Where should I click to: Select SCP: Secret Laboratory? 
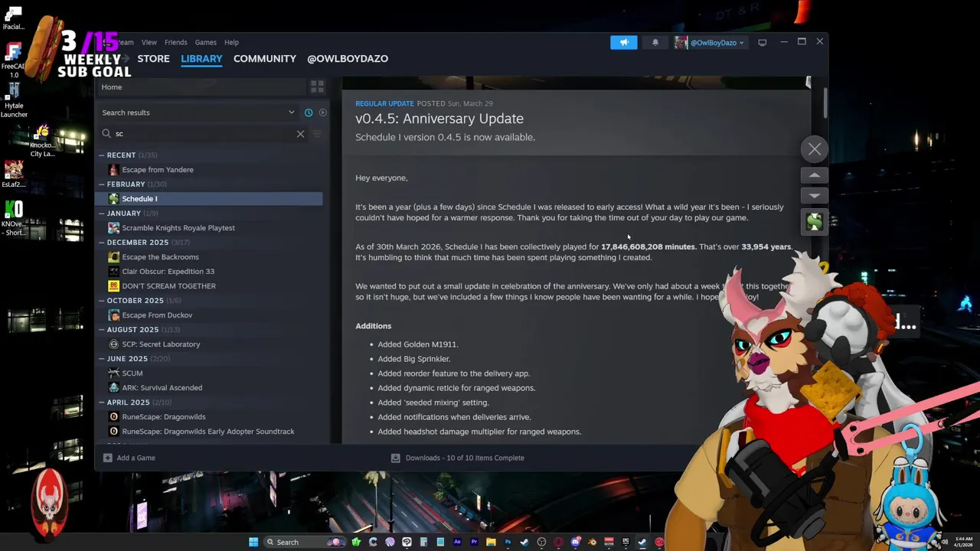(x=208, y=344)
